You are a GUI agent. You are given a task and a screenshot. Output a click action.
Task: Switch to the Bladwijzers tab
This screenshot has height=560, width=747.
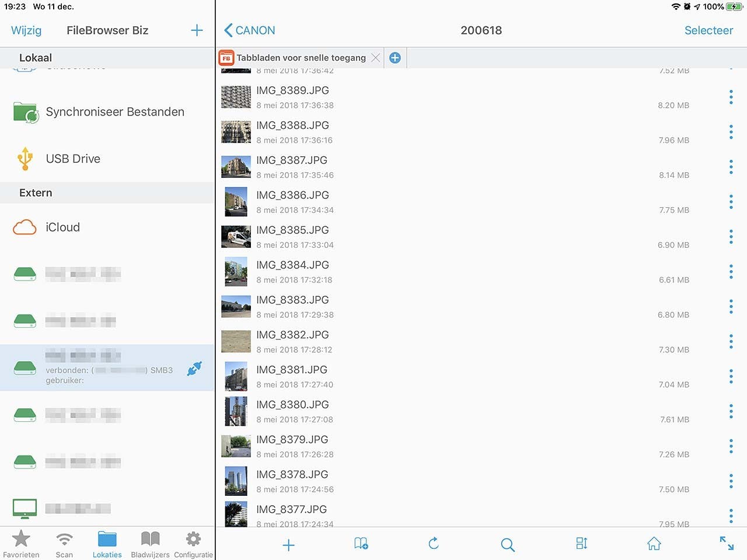pyautogui.click(x=150, y=544)
